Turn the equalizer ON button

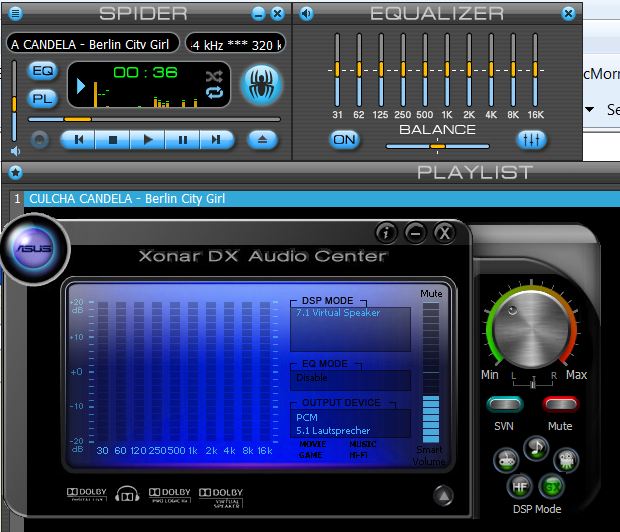[x=344, y=140]
